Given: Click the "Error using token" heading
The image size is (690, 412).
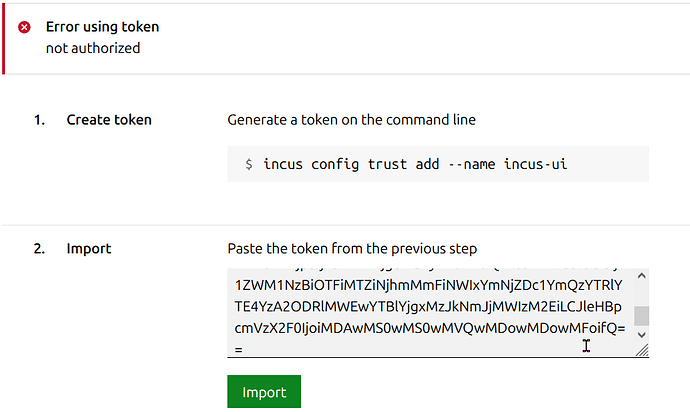Looking at the screenshot, I should click(x=102, y=27).
